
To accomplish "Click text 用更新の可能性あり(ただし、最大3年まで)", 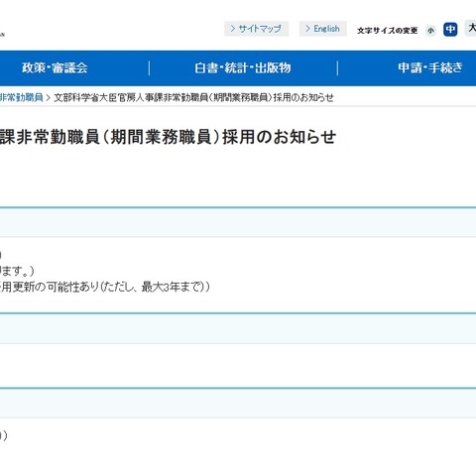I will pyautogui.click(x=105, y=287).
